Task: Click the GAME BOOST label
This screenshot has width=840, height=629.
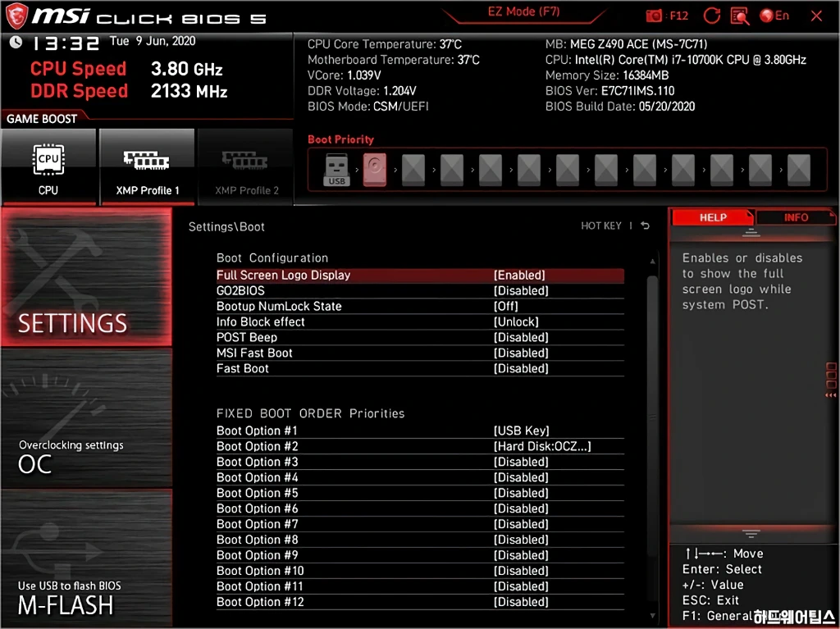Action: (x=42, y=119)
